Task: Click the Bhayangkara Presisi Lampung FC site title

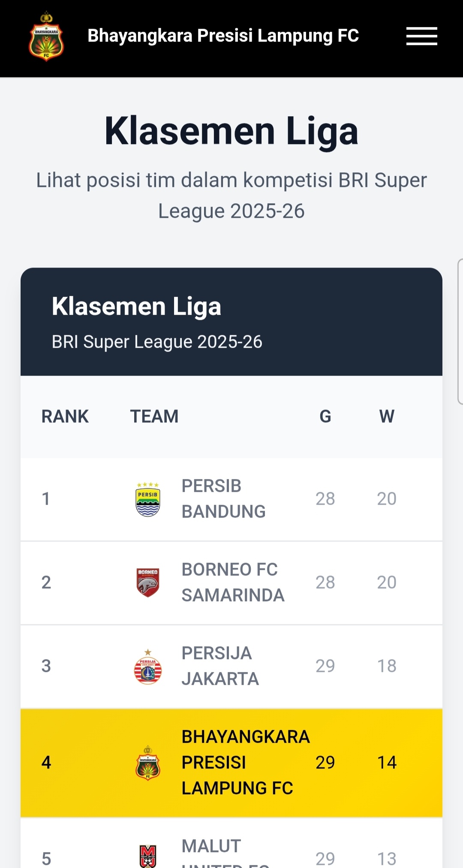Action: (223, 36)
